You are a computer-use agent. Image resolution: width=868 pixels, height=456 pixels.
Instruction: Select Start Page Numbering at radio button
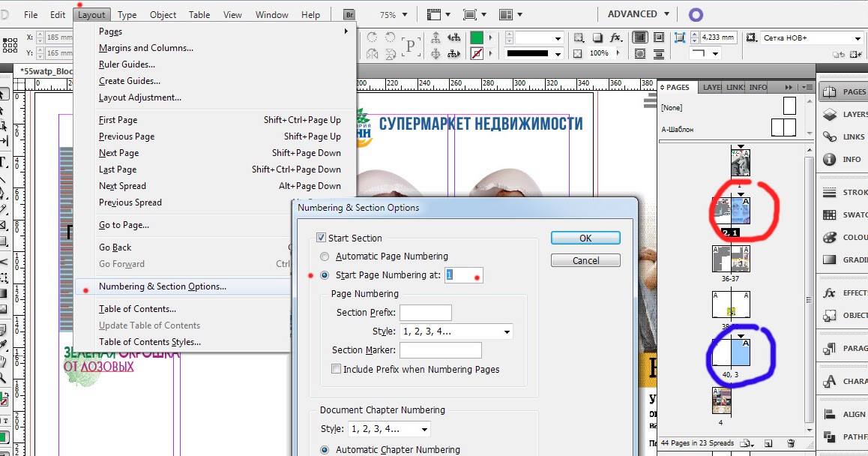[x=325, y=274]
